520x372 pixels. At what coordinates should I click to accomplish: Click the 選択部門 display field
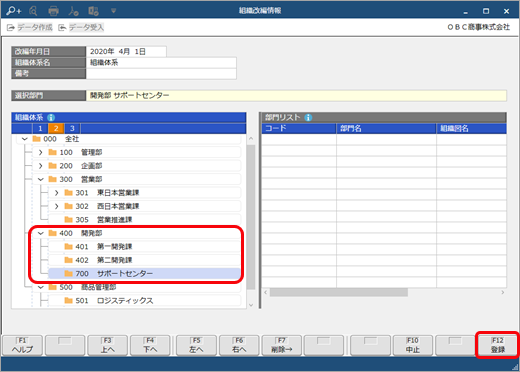296,96
